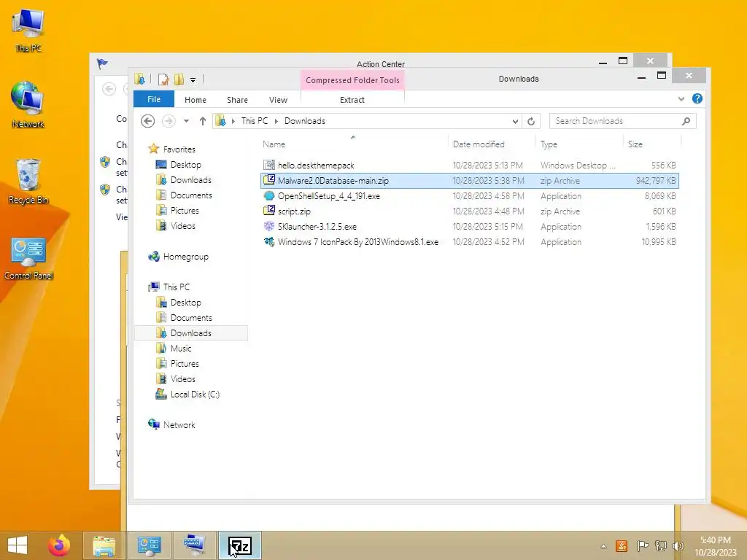
Task: Select This PC in navigation pane
Action: coord(176,287)
